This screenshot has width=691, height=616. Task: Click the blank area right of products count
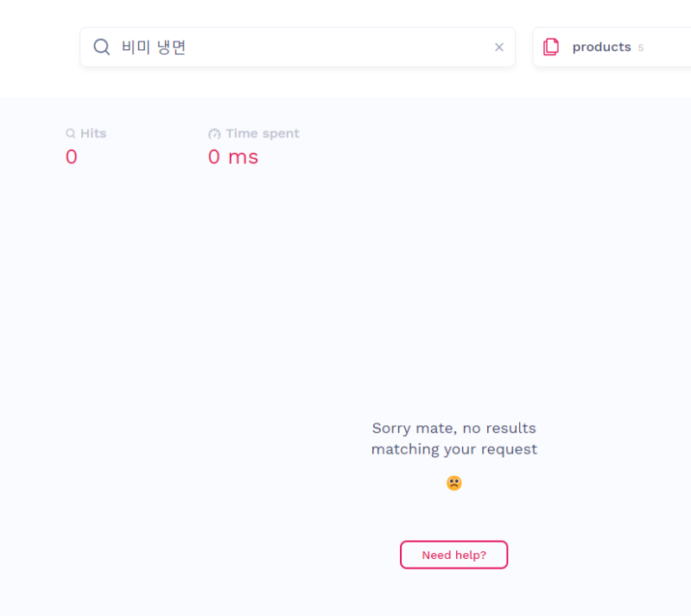coord(669,48)
